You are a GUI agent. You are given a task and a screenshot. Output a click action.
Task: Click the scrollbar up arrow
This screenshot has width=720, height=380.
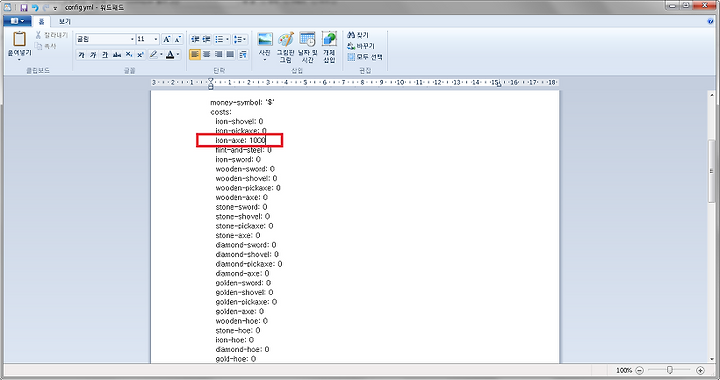pos(712,95)
